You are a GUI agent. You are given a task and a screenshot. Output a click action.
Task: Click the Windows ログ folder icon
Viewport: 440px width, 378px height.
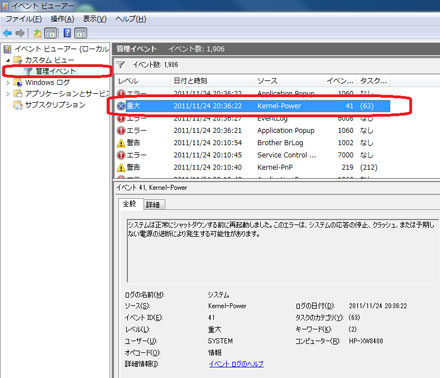17,82
